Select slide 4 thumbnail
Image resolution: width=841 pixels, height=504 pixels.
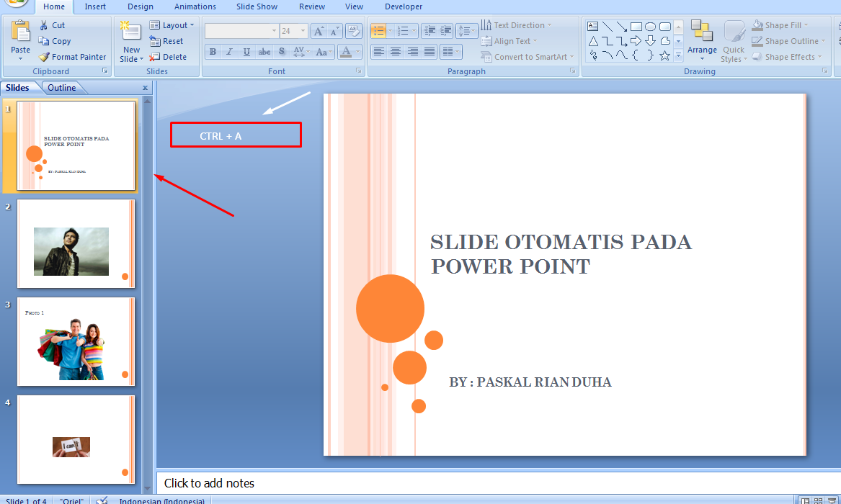tap(76, 440)
